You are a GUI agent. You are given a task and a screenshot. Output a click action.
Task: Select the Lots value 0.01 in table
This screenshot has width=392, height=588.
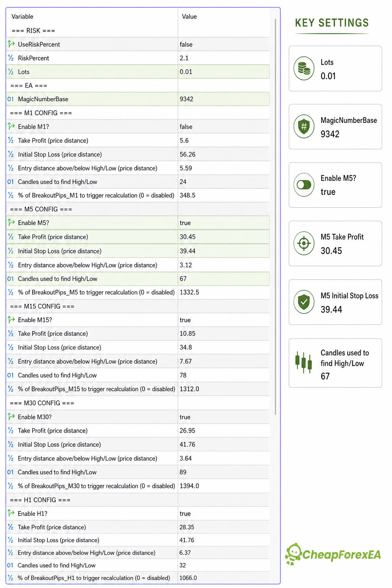[186, 72]
